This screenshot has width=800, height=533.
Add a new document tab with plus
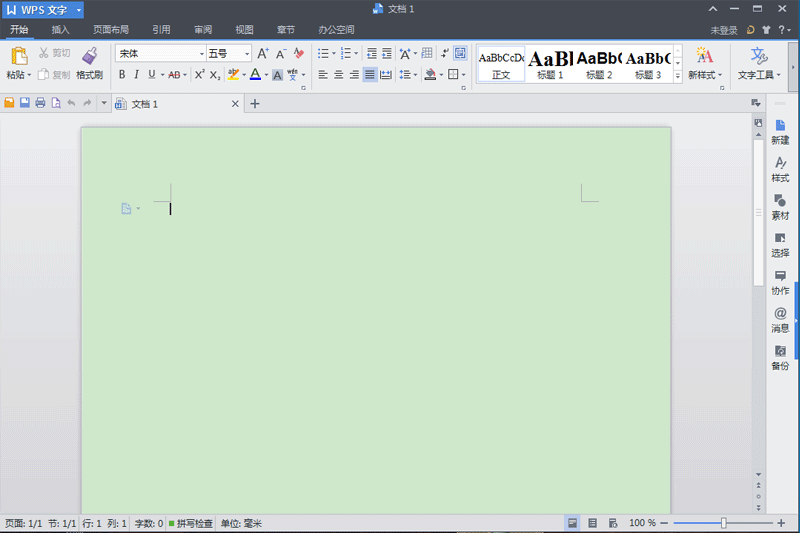tap(255, 103)
